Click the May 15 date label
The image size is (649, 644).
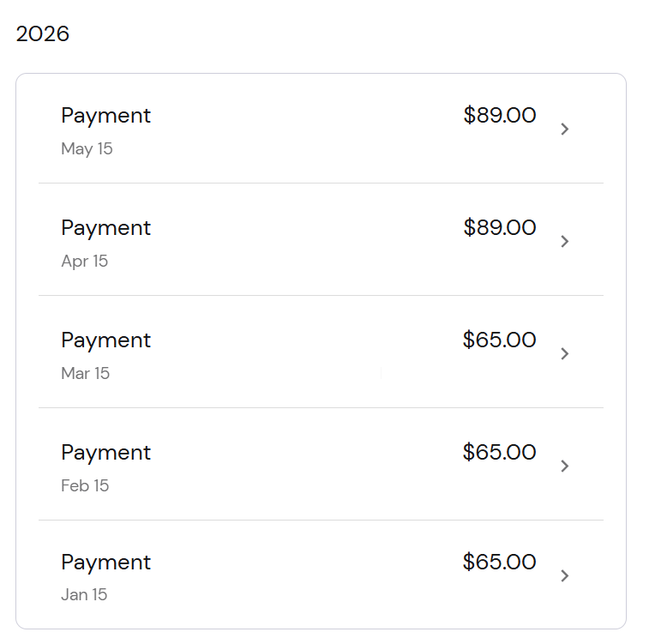pos(87,149)
